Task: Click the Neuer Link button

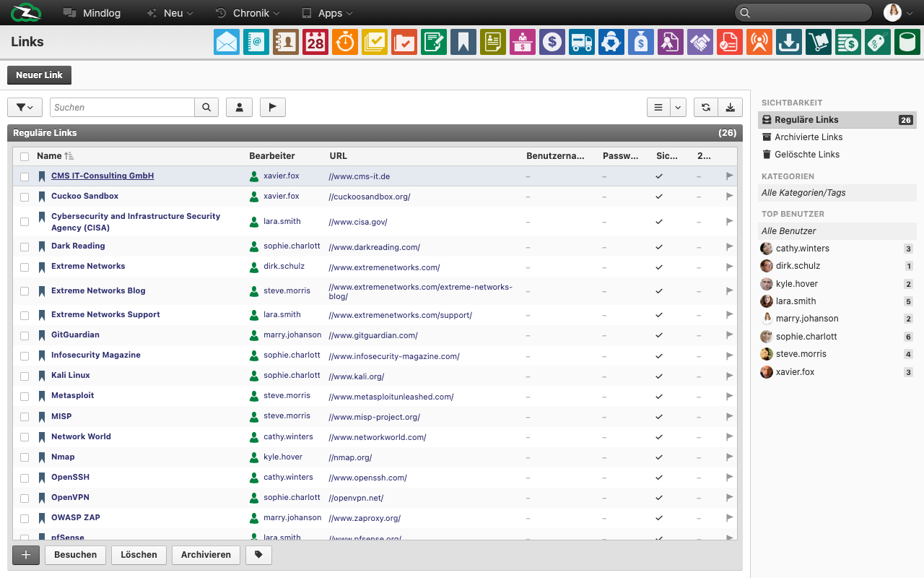Action: tap(39, 75)
